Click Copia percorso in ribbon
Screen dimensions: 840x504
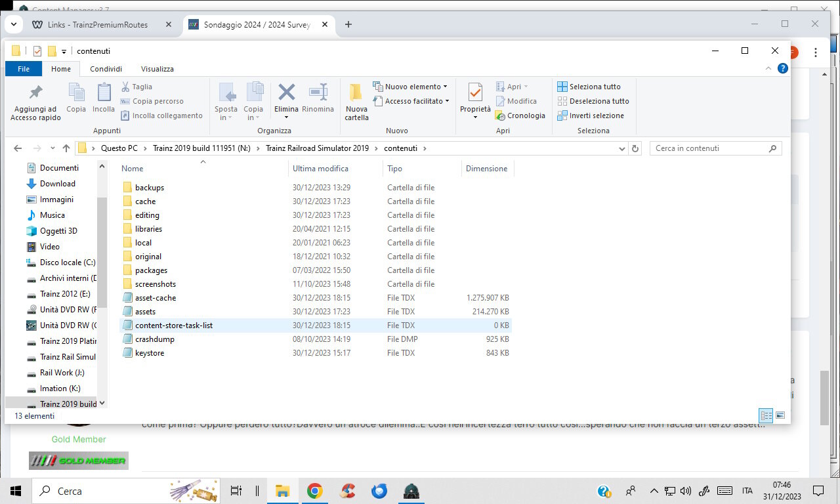(x=152, y=101)
